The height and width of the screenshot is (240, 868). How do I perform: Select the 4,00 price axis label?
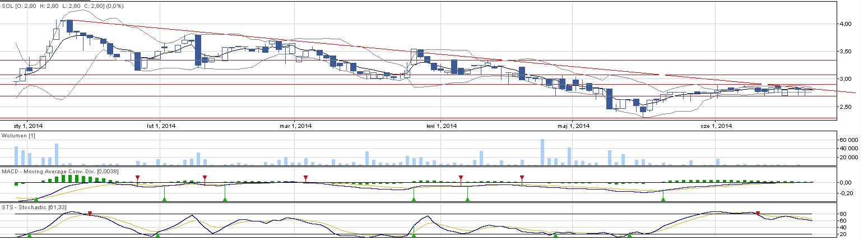pos(845,24)
